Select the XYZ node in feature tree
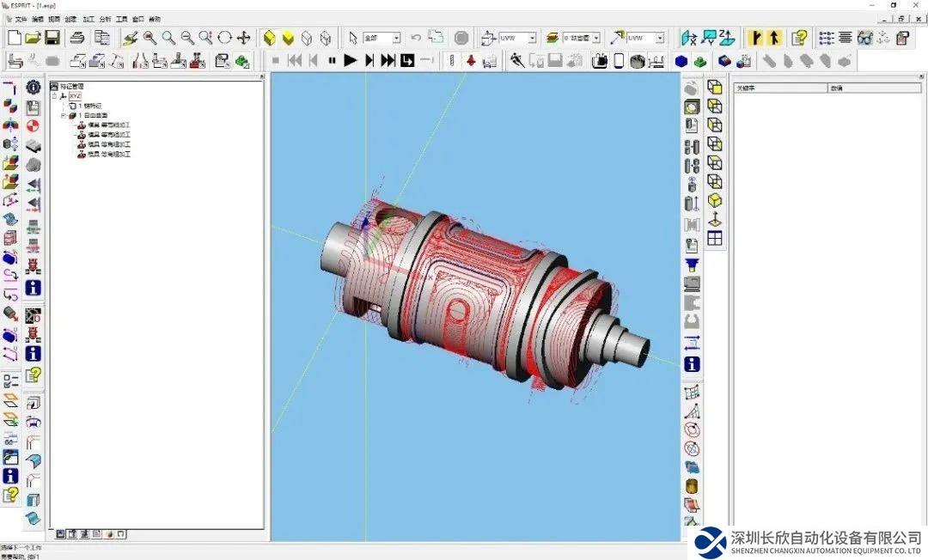Image resolution: width=928 pixels, height=560 pixels. (76, 96)
